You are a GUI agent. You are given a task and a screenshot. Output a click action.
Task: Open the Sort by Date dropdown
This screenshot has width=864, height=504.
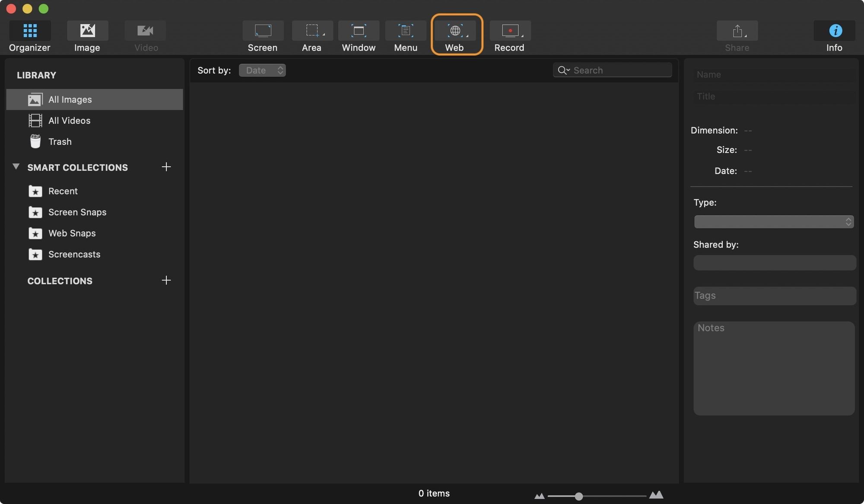click(x=262, y=70)
